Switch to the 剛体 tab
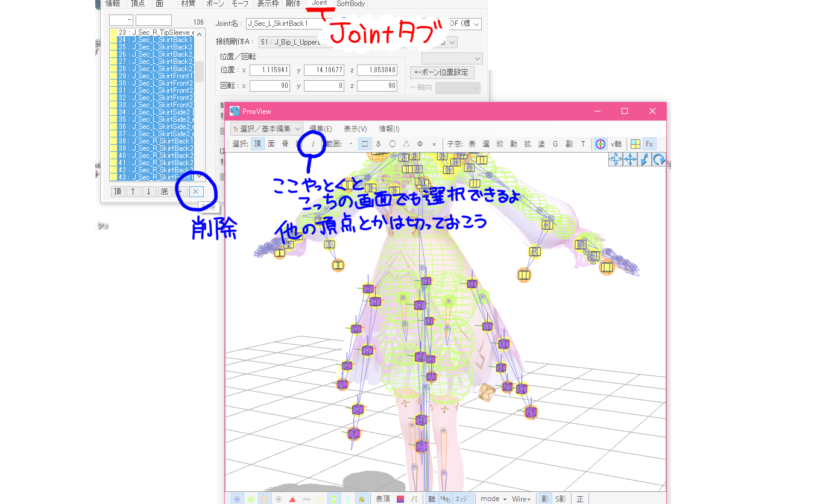Viewport: 814px width, 504px height. [x=294, y=4]
